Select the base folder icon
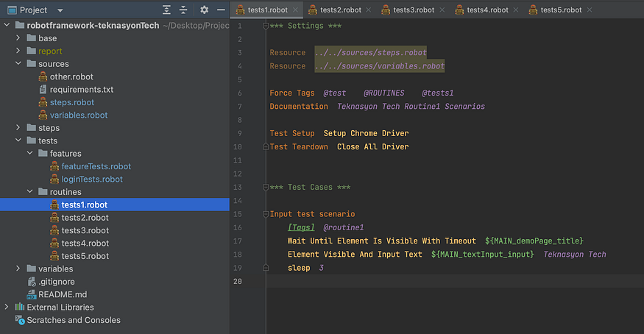The height and width of the screenshot is (334, 644). point(31,38)
